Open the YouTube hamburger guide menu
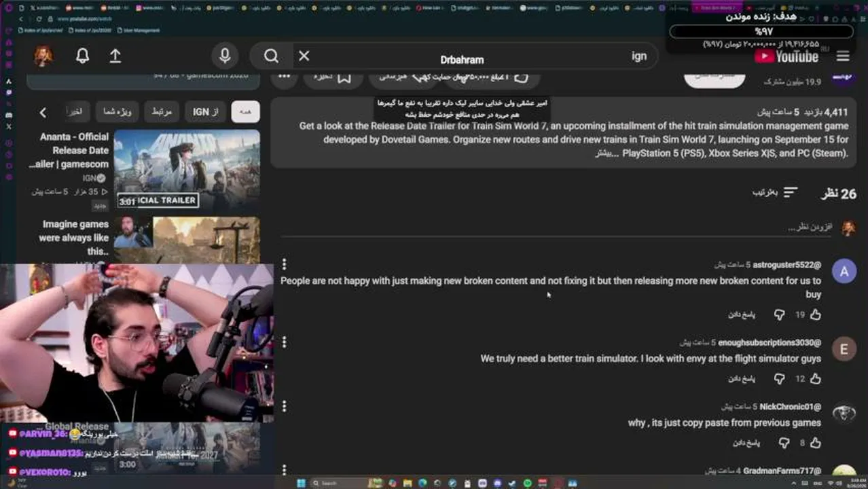 point(843,56)
